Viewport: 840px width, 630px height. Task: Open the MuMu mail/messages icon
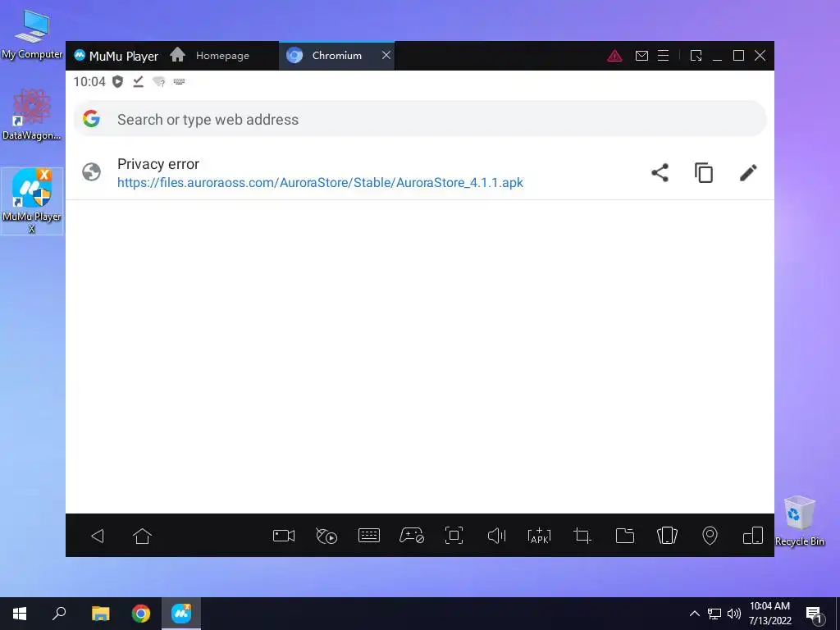point(641,56)
